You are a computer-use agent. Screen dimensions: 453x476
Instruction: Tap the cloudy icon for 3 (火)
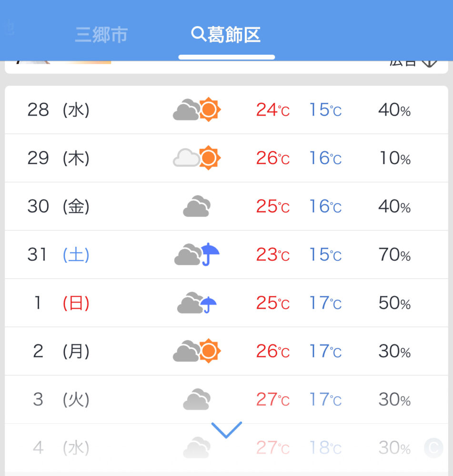coord(197,399)
